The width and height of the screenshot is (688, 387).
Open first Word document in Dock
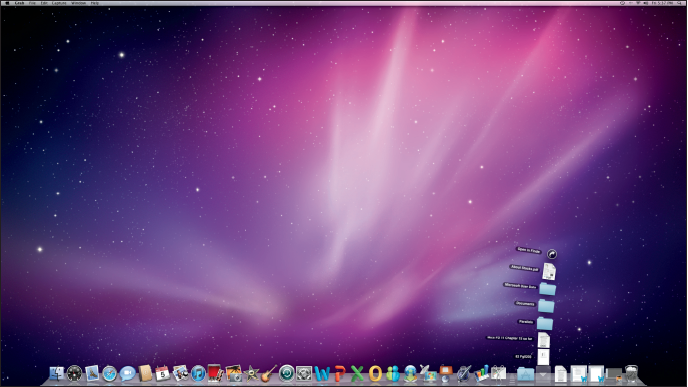pyautogui.click(x=579, y=374)
